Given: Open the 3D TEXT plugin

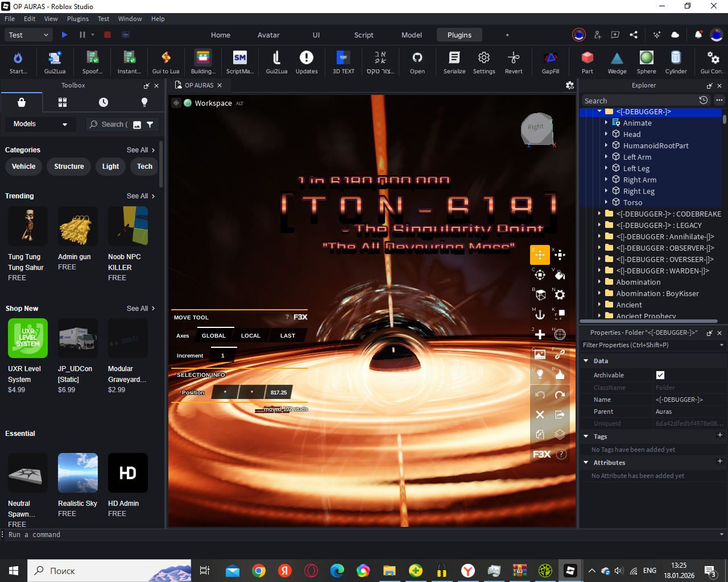Looking at the screenshot, I should 344,61.
